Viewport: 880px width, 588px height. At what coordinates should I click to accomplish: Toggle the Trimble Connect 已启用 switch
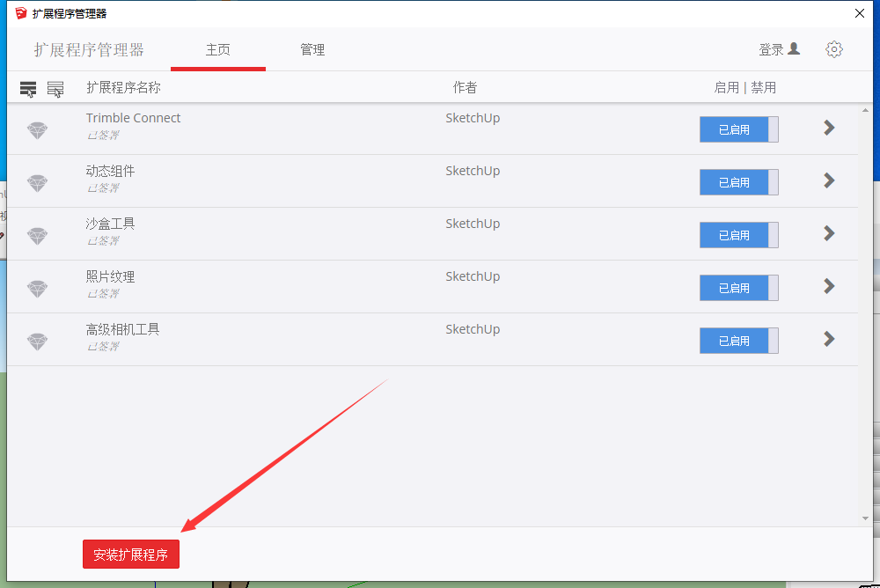point(738,129)
